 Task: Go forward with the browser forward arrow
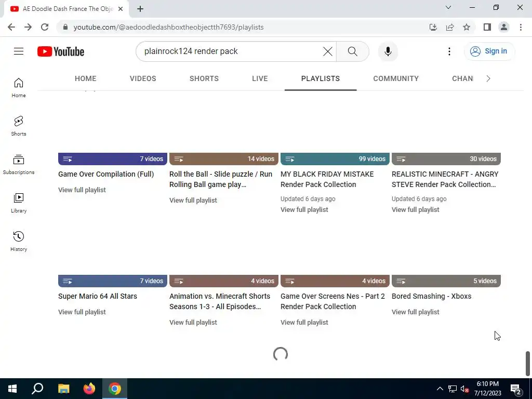pos(28,27)
